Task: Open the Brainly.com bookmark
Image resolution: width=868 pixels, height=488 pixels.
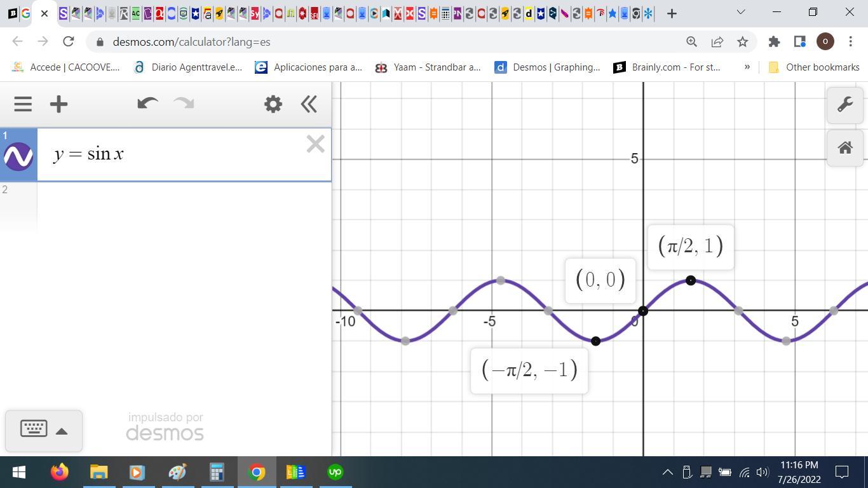Action: (667, 67)
